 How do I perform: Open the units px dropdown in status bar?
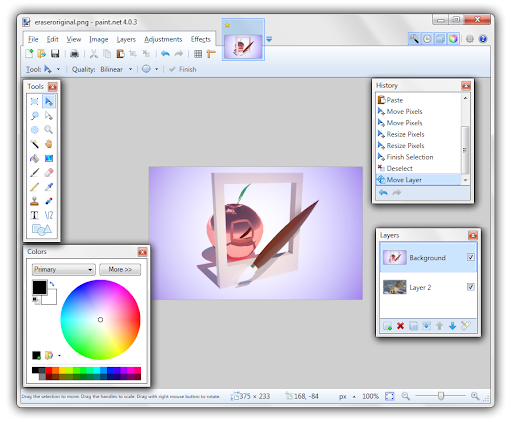point(347,396)
